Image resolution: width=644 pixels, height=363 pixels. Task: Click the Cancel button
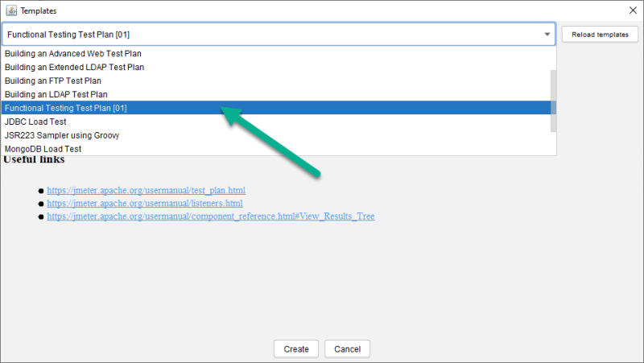347,349
